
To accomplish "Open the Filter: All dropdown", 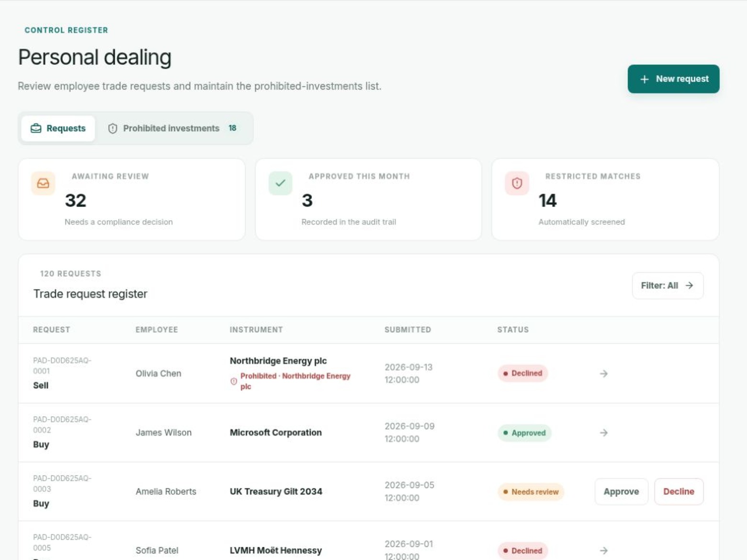I will 668,286.
